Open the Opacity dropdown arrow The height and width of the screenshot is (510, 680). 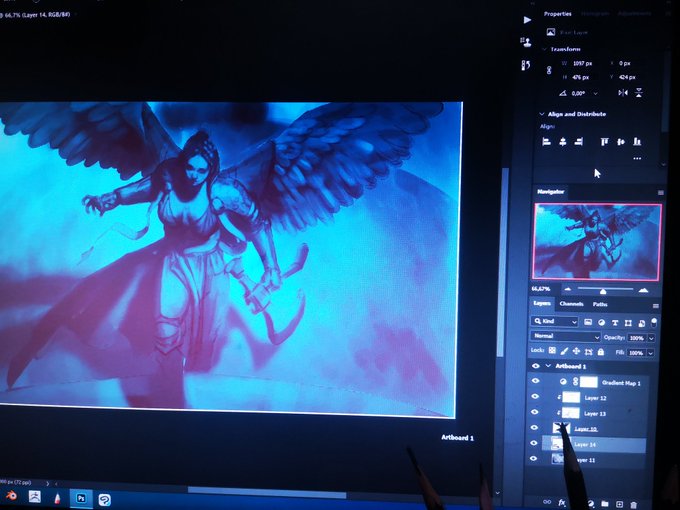click(x=651, y=339)
